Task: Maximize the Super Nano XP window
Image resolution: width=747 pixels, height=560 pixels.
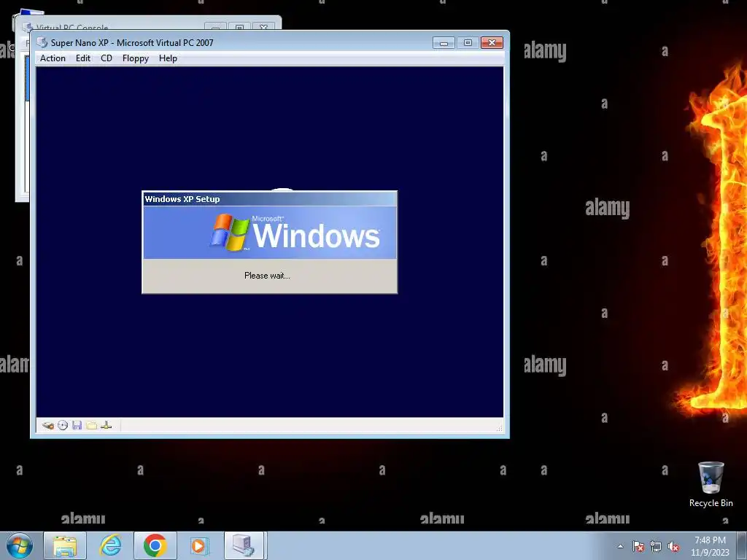Action: [468, 43]
